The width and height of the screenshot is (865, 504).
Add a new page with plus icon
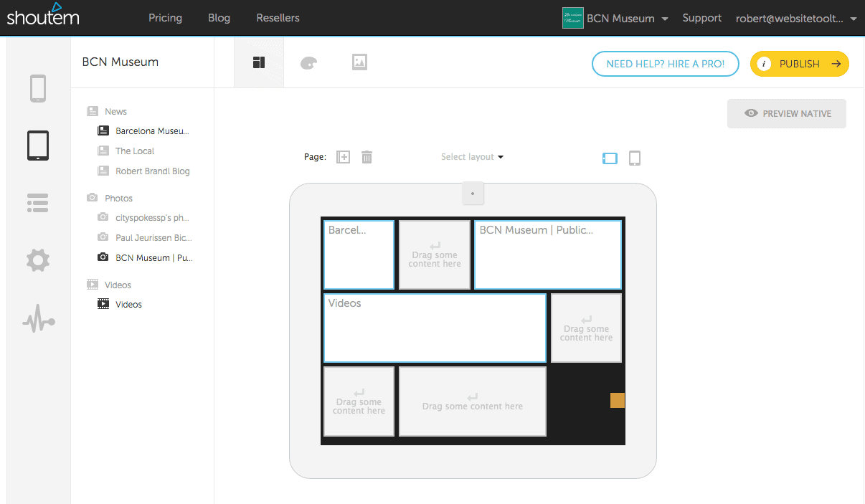pyautogui.click(x=344, y=157)
